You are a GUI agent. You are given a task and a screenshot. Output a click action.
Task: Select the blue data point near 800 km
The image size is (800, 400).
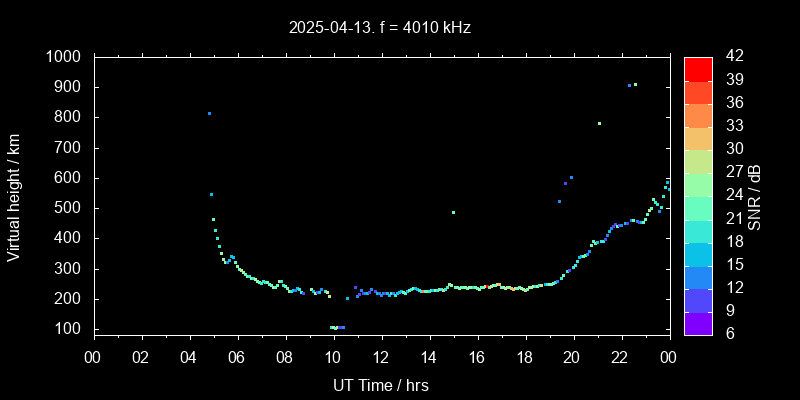pyautogui.click(x=209, y=114)
